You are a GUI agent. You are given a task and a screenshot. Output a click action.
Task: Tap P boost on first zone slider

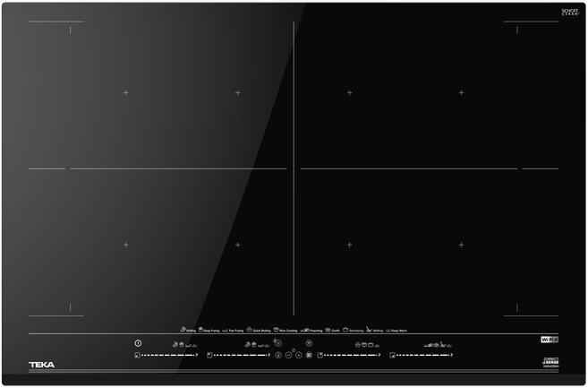[x=197, y=355]
